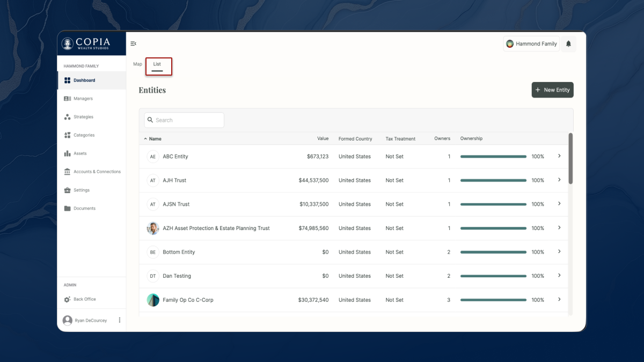This screenshot has width=644, height=362.
Task: Click the Dashboard icon in sidebar
Action: pos(67,80)
